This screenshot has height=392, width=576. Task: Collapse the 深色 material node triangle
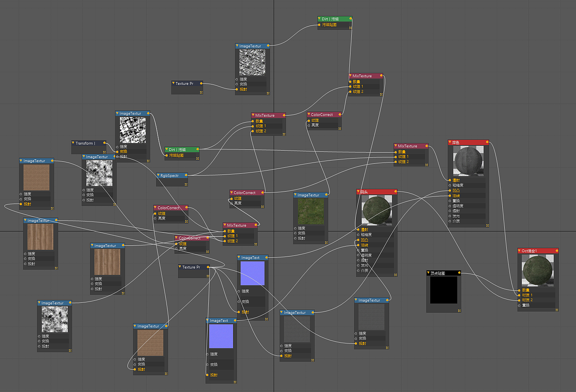(x=450, y=142)
